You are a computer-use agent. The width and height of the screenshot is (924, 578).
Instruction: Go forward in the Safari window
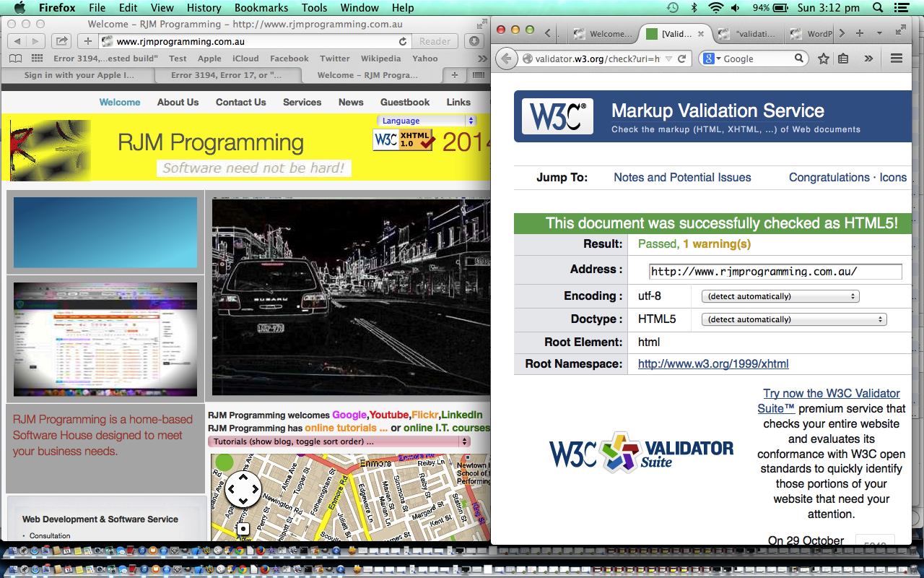35,41
